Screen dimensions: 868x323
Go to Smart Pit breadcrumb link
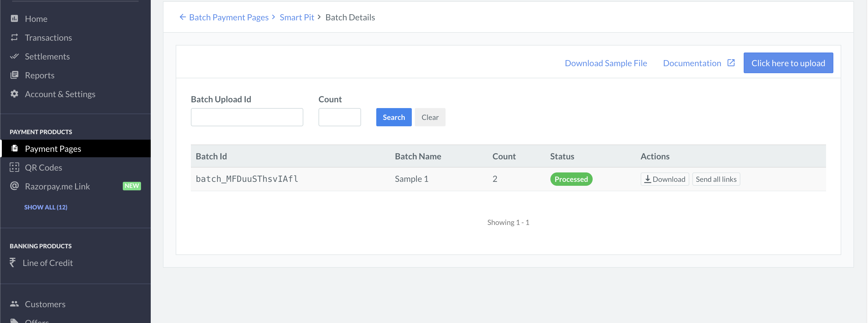click(297, 17)
